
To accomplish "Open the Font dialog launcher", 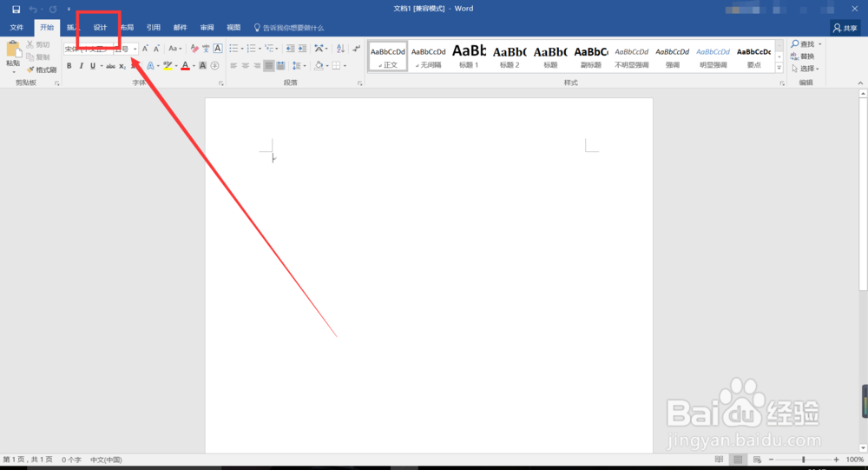I will pyautogui.click(x=220, y=83).
